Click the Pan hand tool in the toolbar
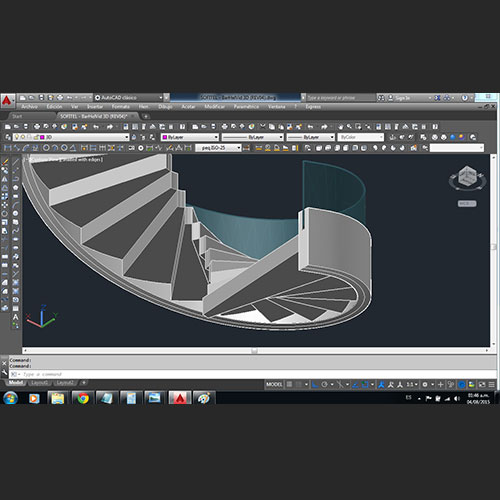 [340, 127]
